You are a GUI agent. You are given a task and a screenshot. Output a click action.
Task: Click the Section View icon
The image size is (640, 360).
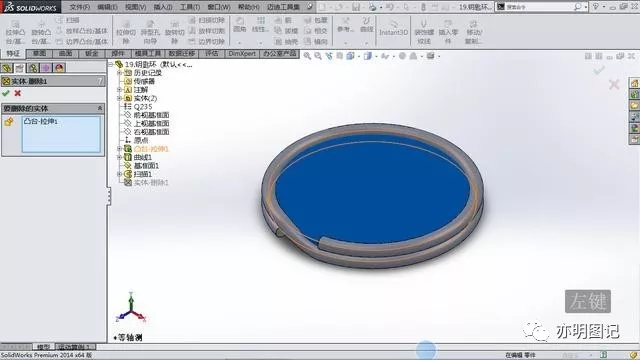[x=339, y=56]
